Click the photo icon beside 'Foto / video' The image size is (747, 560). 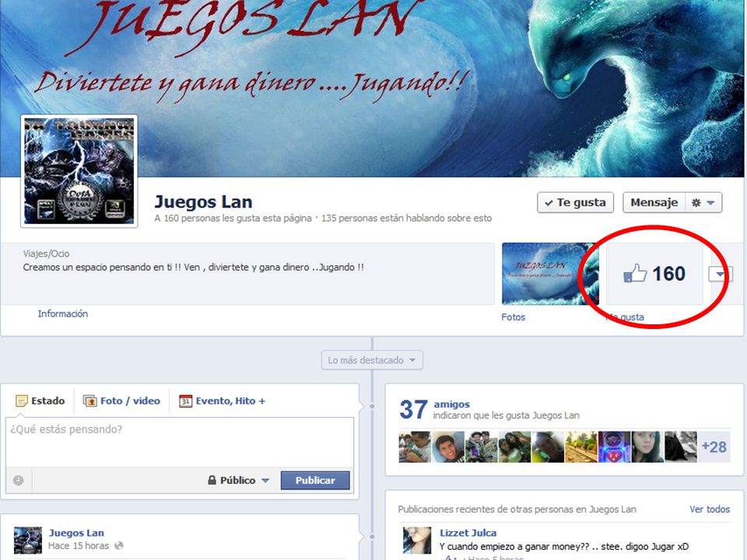click(x=89, y=401)
